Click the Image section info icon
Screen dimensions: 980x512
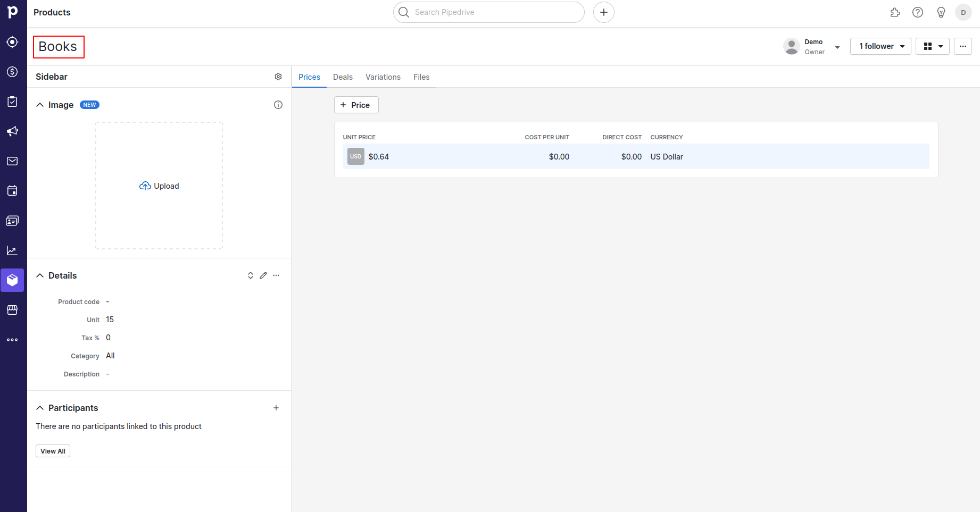278,105
